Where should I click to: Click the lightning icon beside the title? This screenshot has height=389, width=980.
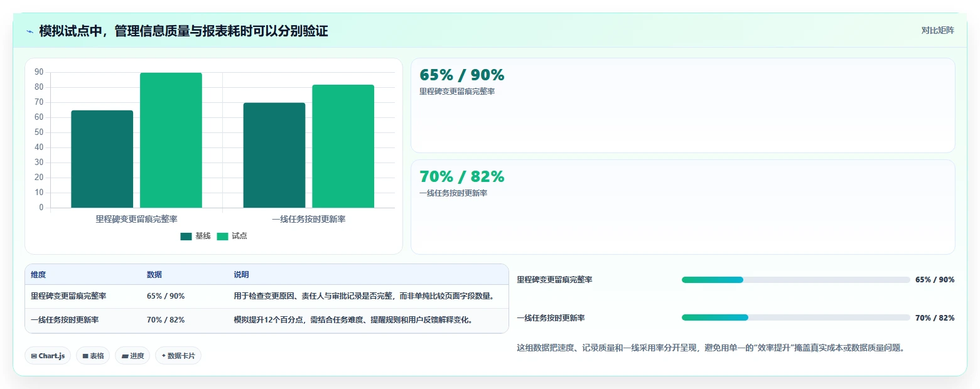pos(30,31)
